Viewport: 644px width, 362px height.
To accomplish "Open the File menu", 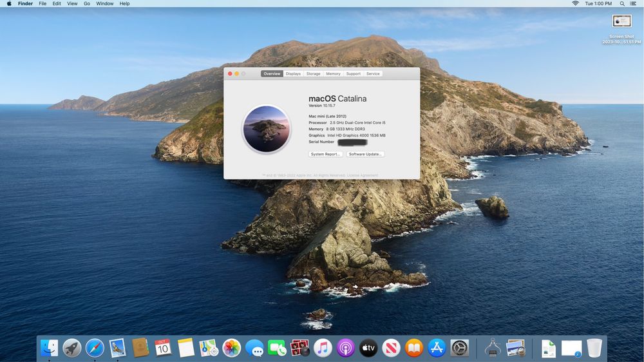I will [x=43, y=3].
